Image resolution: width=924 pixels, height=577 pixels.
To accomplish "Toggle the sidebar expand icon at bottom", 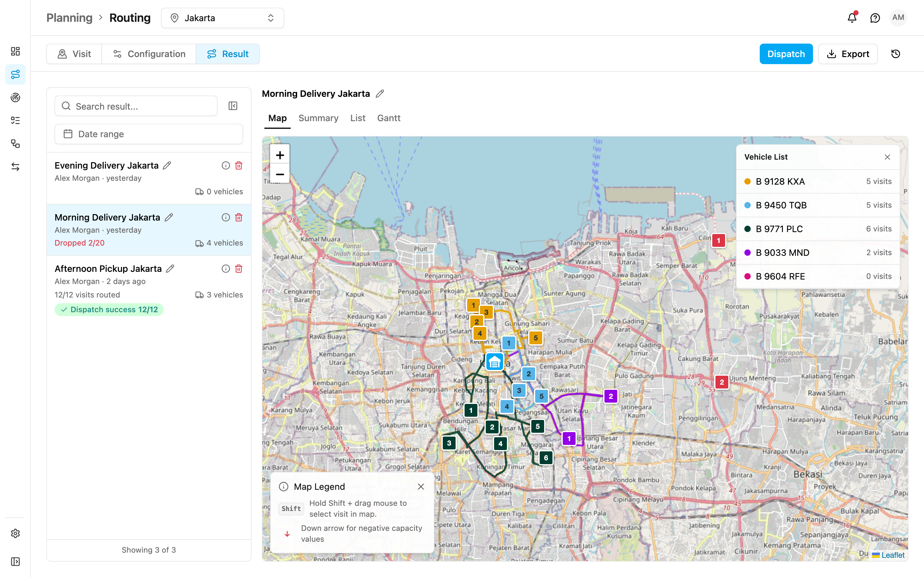I will [x=15, y=561].
